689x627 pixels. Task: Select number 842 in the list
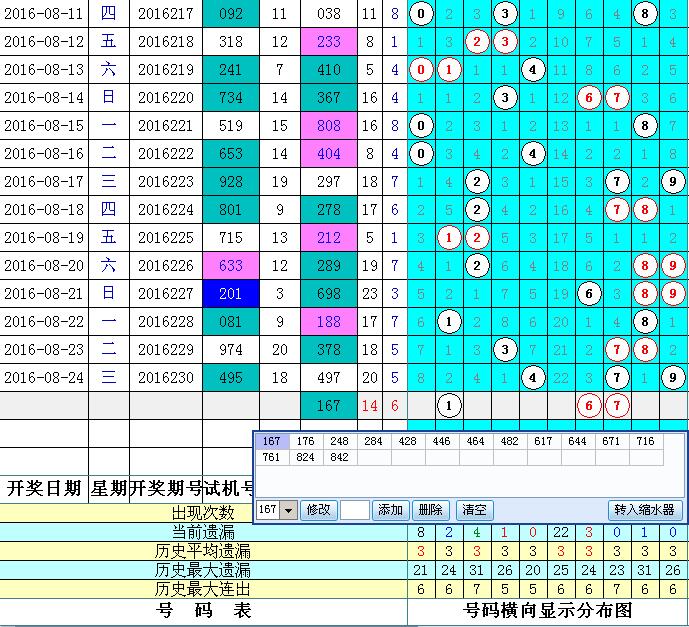(340, 457)
